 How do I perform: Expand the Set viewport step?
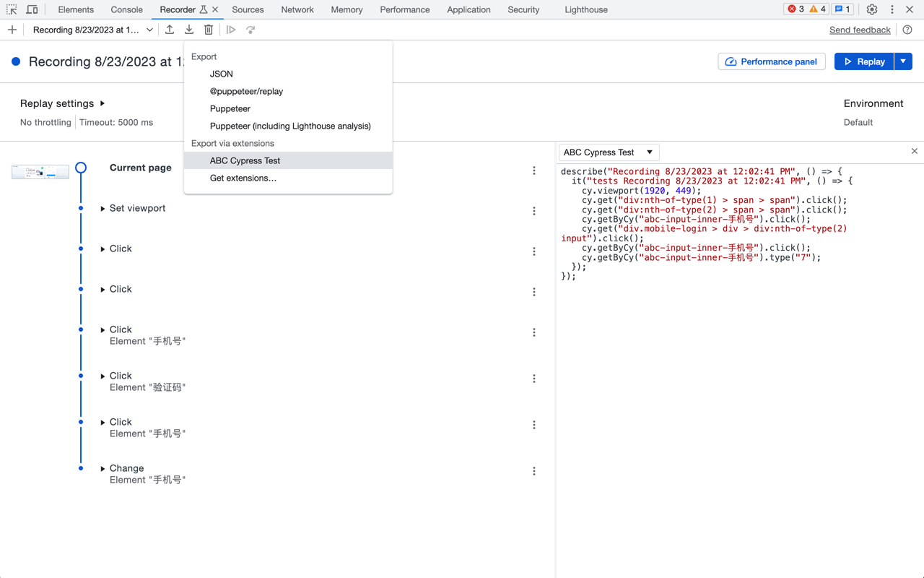pos(103,209)
